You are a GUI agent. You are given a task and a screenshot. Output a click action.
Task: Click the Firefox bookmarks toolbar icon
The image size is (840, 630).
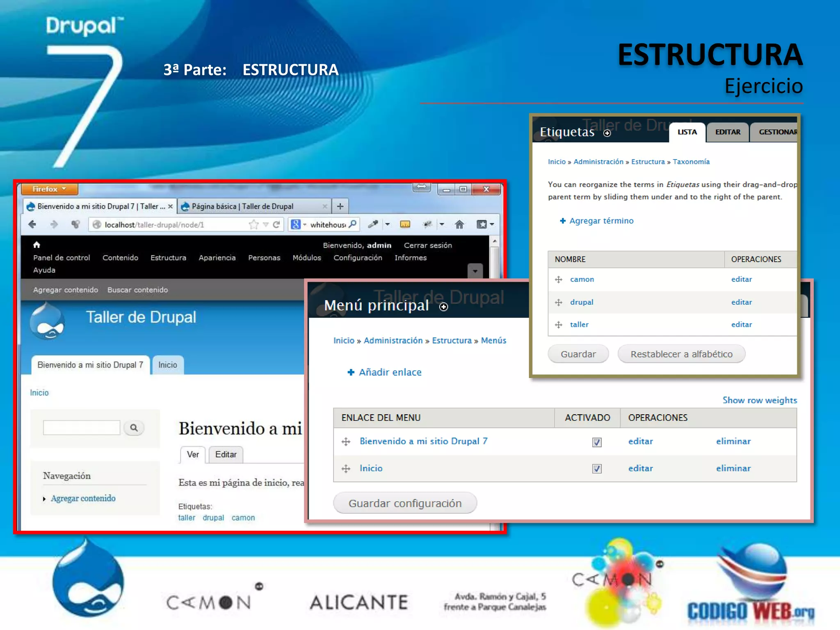[x=482, y=224]
